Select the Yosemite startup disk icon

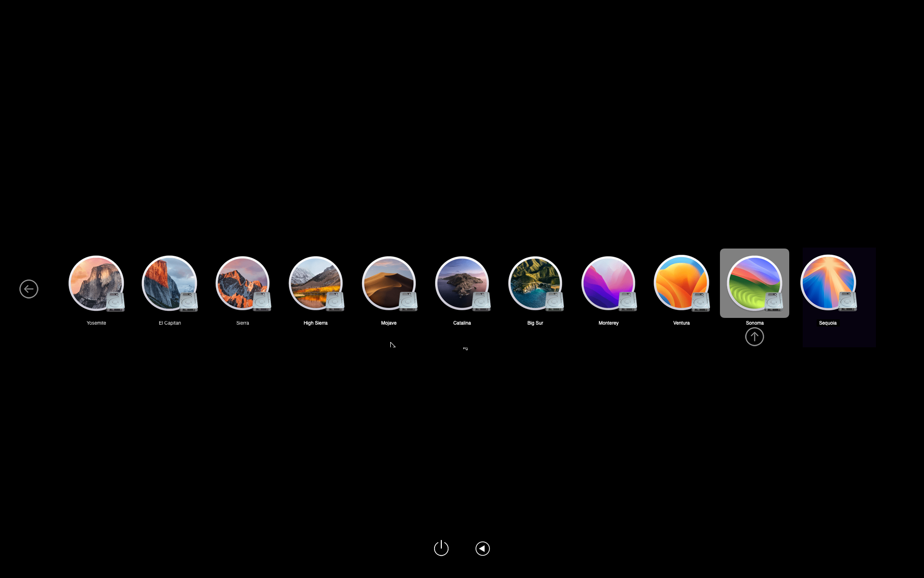[x=96, y=283]
